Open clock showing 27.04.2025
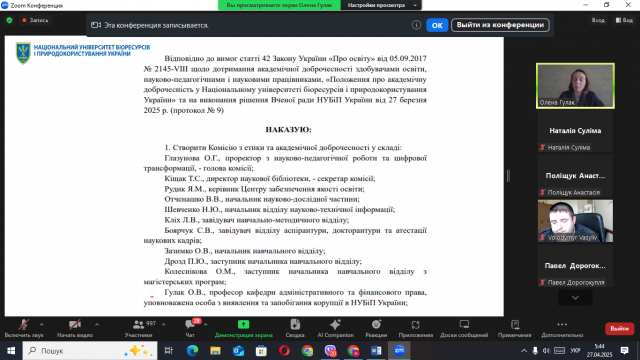This screenshot has height=360, width=640. pyautogui.click(x=600, y=351)
